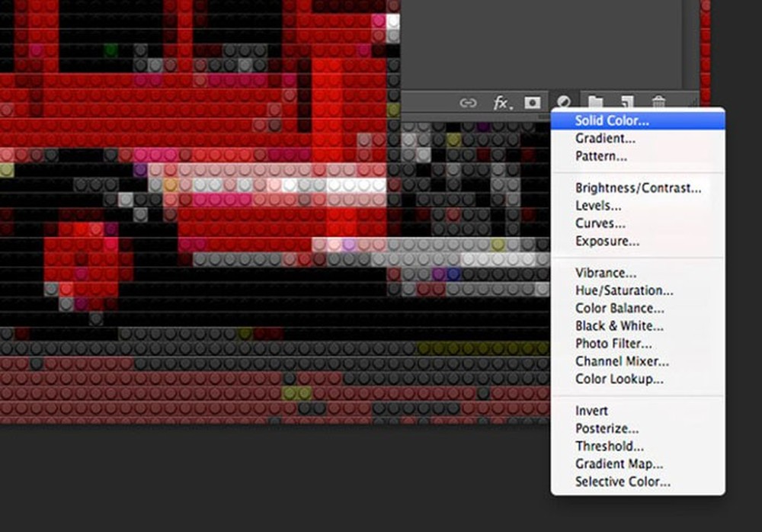Choose the Vibrance adjustment
The width and height of the screenshot is (762, 532).
click(x=604, y=272)
